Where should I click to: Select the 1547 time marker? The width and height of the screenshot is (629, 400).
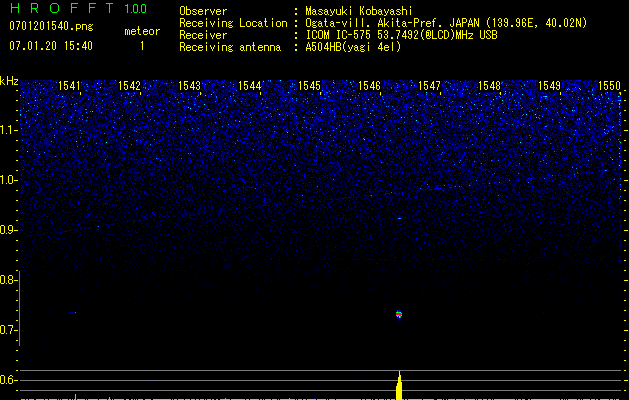(x=429, y=87)
